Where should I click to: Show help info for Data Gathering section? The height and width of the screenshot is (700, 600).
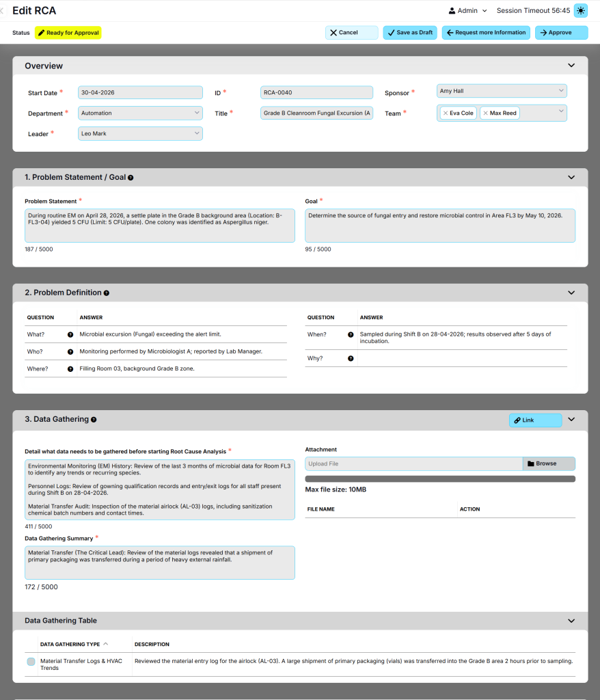(94, 420)
